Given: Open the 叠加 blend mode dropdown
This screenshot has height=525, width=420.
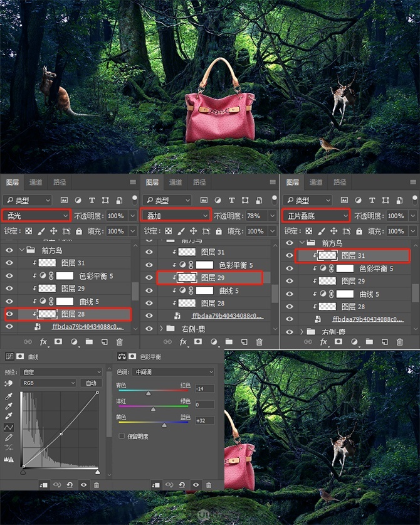Looking at the screenshot, I should tap(176, 216).
